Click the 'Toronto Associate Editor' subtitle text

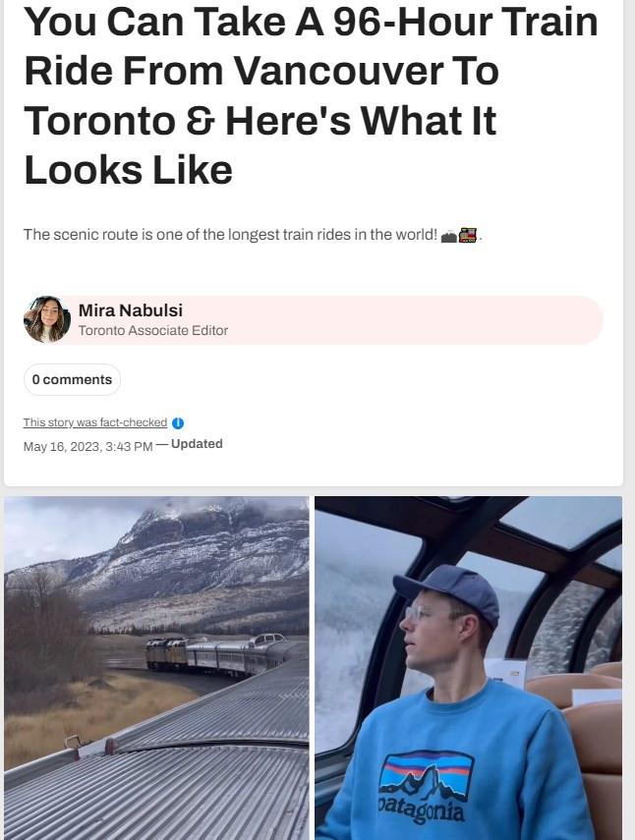pyautogui.click(x=153, y=331)
